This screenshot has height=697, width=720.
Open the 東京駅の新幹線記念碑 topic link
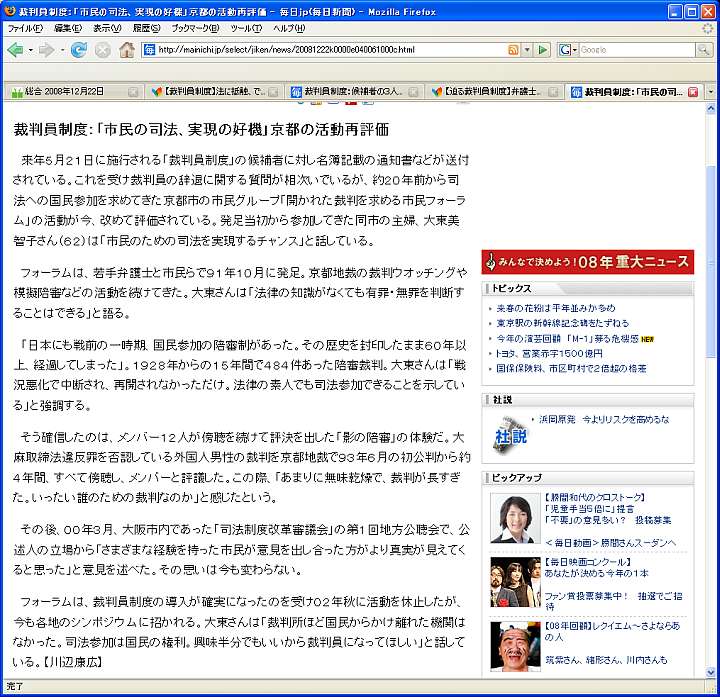562,323
